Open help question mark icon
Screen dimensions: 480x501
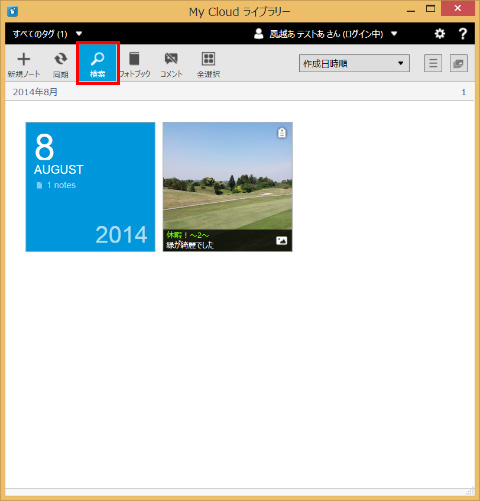pos(463,34)
